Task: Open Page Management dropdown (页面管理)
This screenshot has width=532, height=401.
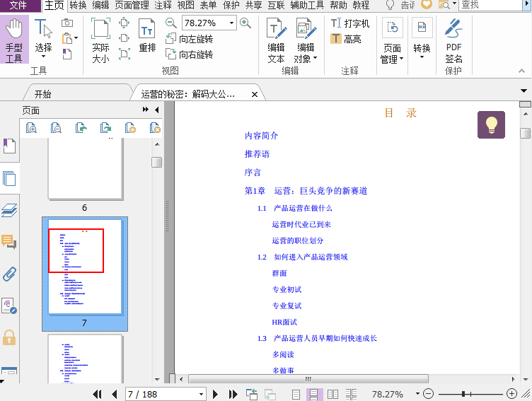Action: coord(392,40)
